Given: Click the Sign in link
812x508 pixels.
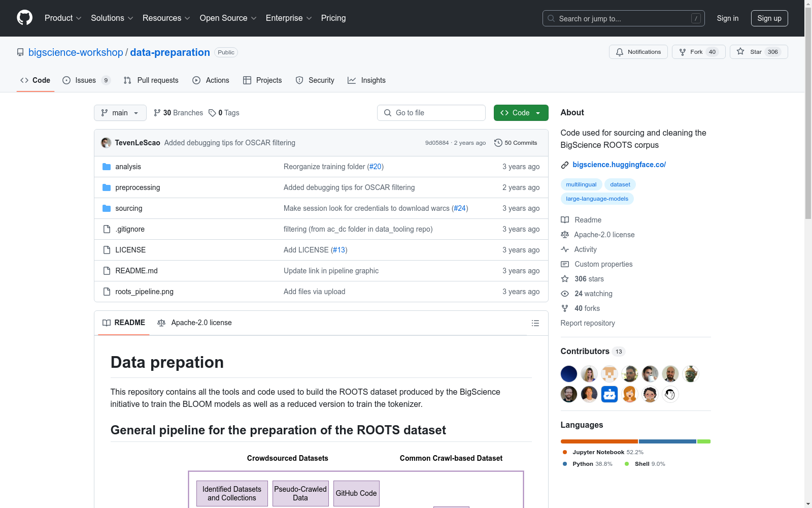Looking at the screenshot, I should (727, 18).
